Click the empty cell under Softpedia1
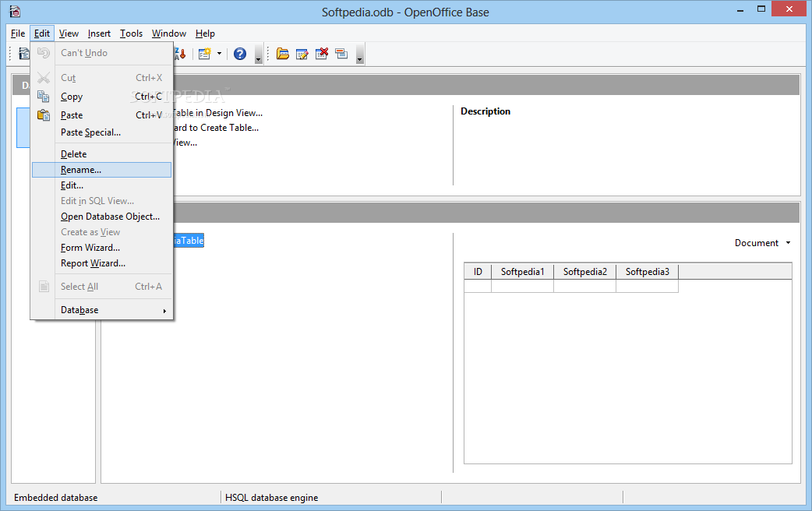 click(x=523, y=286)
